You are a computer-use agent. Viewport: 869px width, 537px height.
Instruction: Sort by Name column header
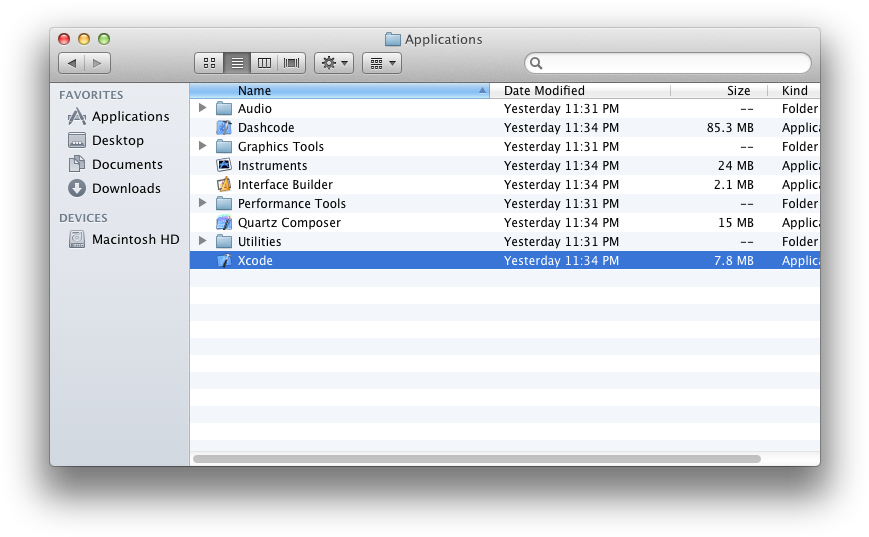pyautogui.click(x=339, y=90)
